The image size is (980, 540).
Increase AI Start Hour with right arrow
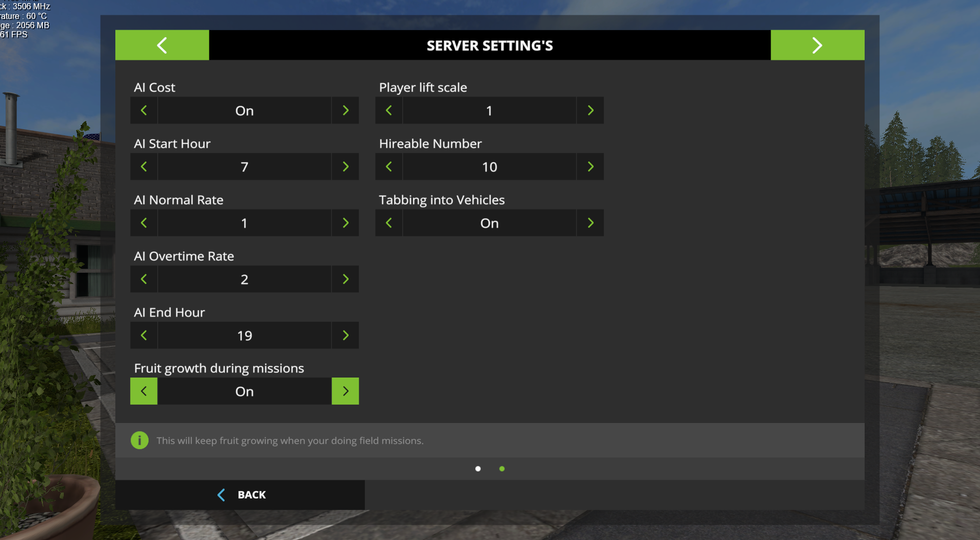346,167
